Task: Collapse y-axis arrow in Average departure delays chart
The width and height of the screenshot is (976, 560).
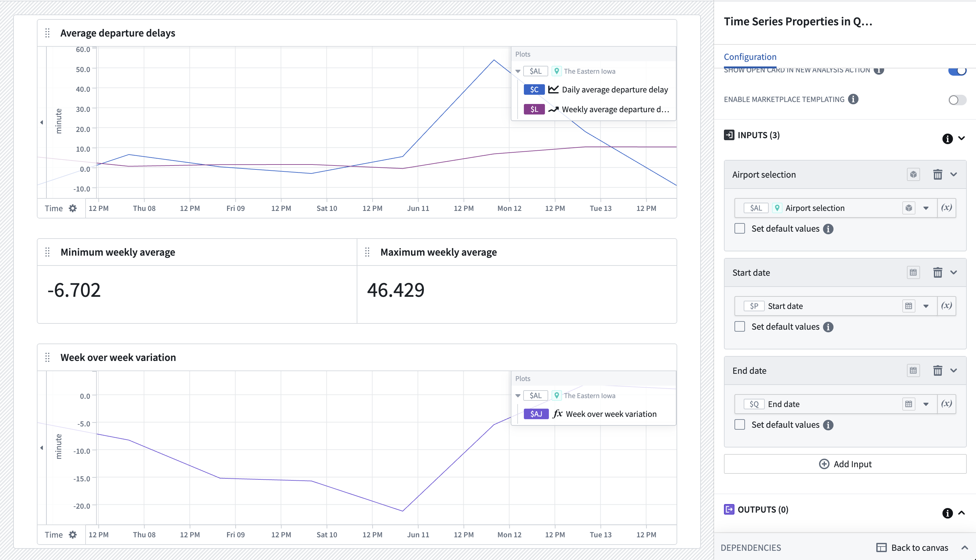Action: pyautogui.click(x=41, y=122)
